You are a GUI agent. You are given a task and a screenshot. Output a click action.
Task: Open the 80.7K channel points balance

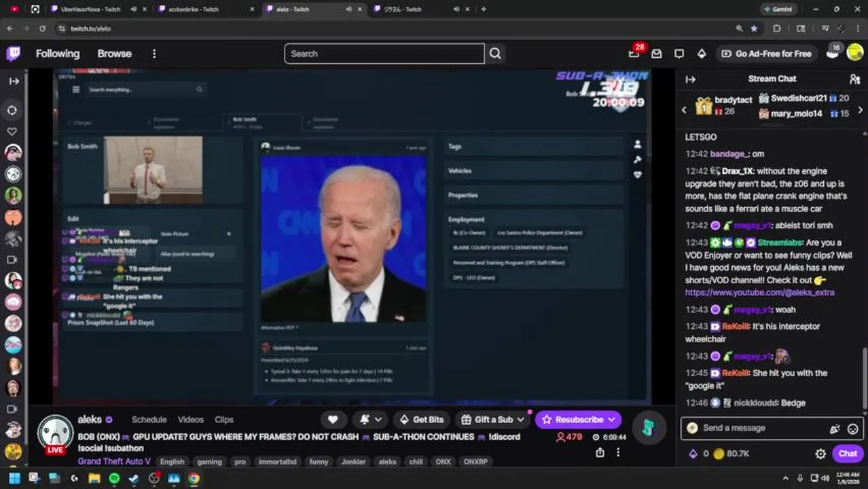pyautogui.click(x=730, y=454)
